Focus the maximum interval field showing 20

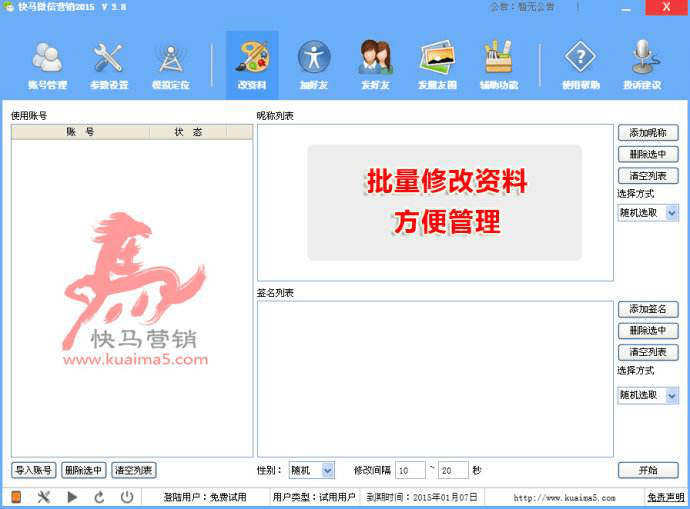tap(453, 470)
